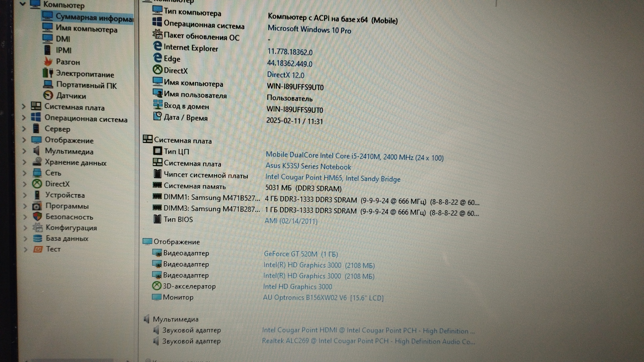Click the Сеть network tree icon

[37, 173]
